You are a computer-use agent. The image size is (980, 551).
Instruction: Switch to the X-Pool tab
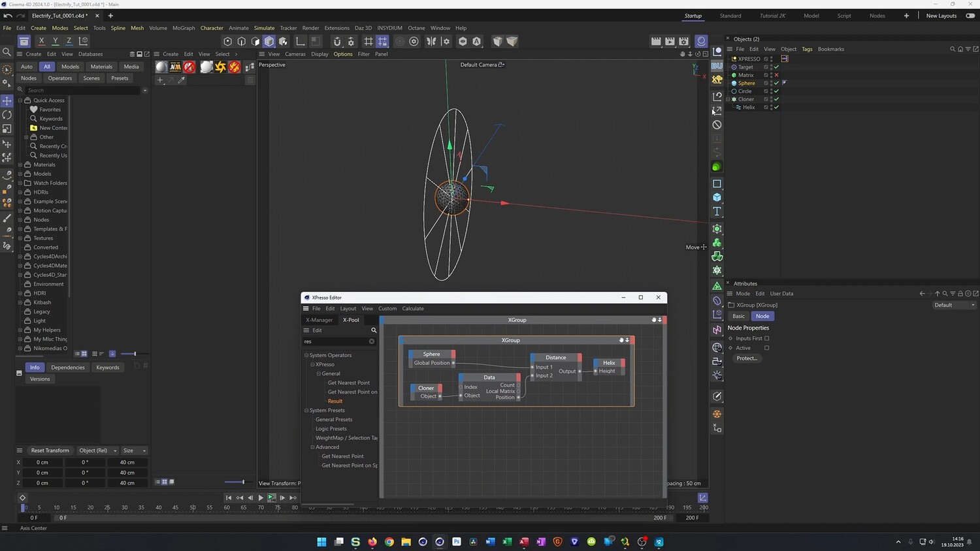coord(351,320)
